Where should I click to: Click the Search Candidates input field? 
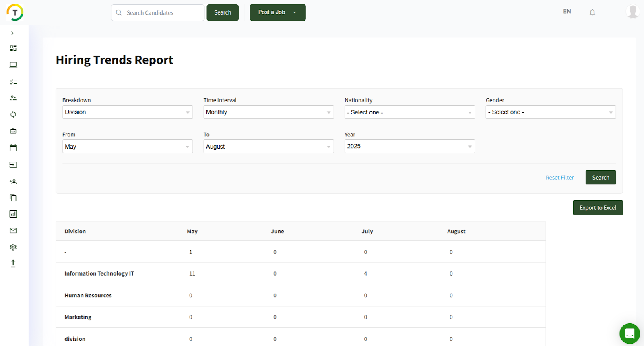(x=162, y=13)
